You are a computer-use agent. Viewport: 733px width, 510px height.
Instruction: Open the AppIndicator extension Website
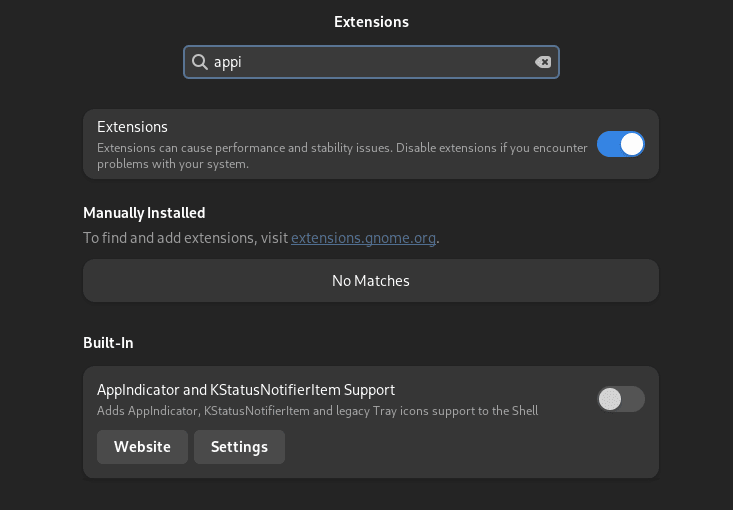tap(142, 447)
